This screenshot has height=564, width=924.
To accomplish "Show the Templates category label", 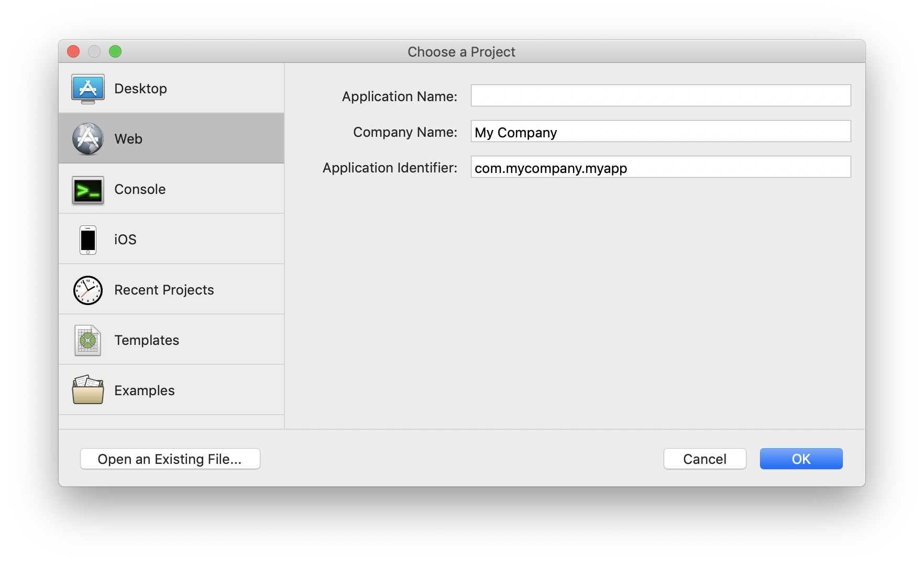I will coord(147,340).
